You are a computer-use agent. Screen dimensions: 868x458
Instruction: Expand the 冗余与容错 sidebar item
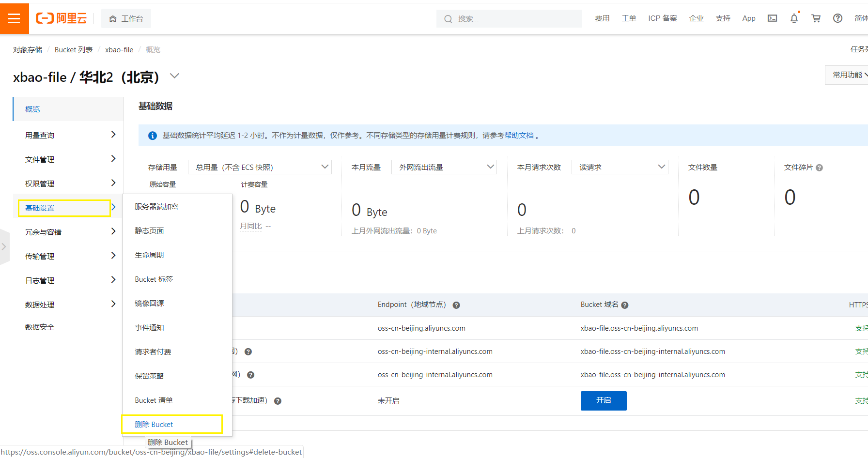68,232
